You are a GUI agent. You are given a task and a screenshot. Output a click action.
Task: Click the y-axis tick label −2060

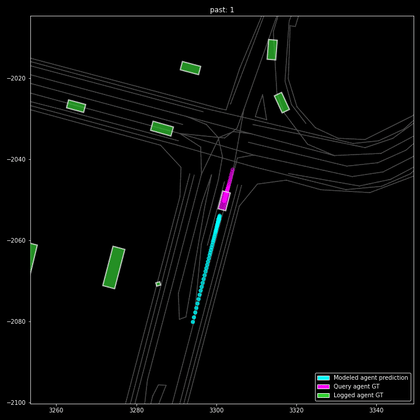pos(16,240)
